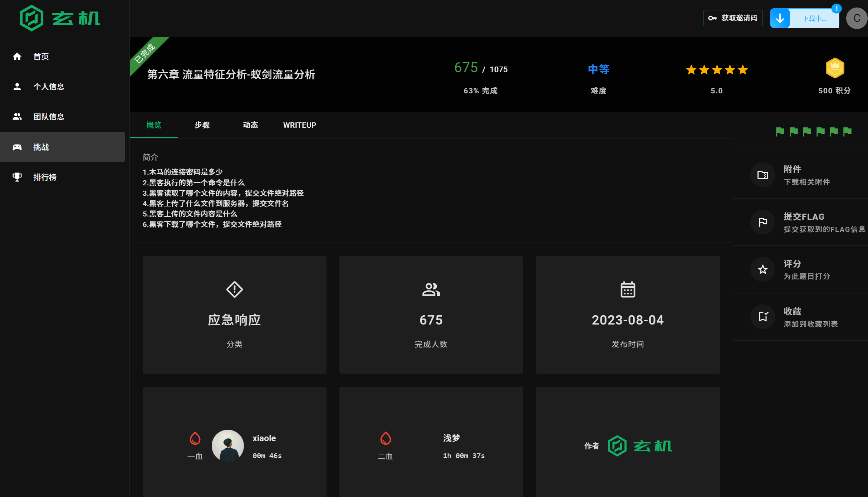Open the 个人信息 profile page
The height and width of the screenshot is (497, 868).
pyautogui.click(x=49, y=87)
